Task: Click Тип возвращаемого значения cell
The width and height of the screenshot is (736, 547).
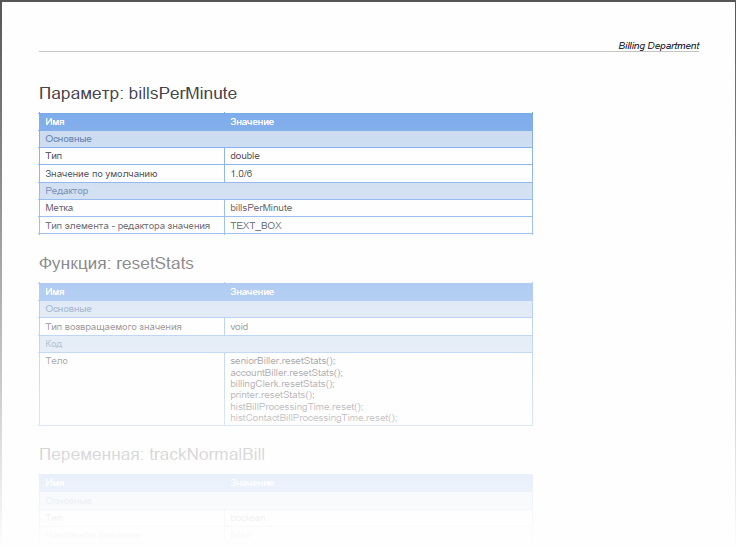Action: (132, 327)
